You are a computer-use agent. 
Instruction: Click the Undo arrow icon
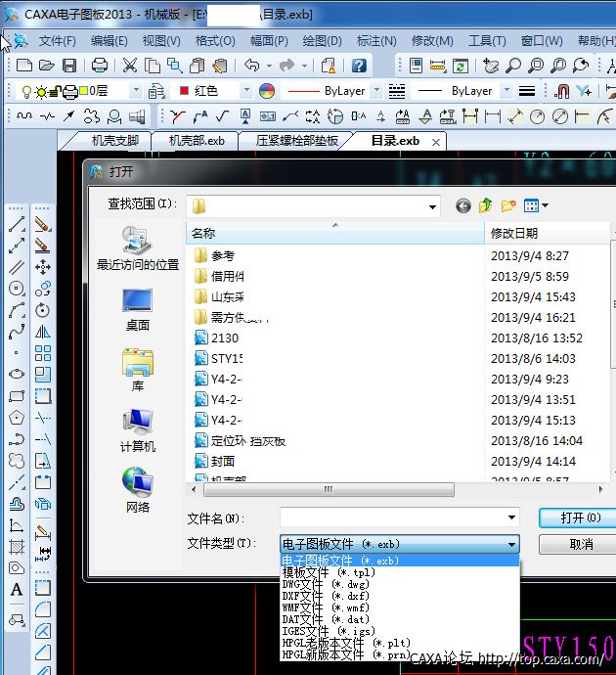pos(251,66)
